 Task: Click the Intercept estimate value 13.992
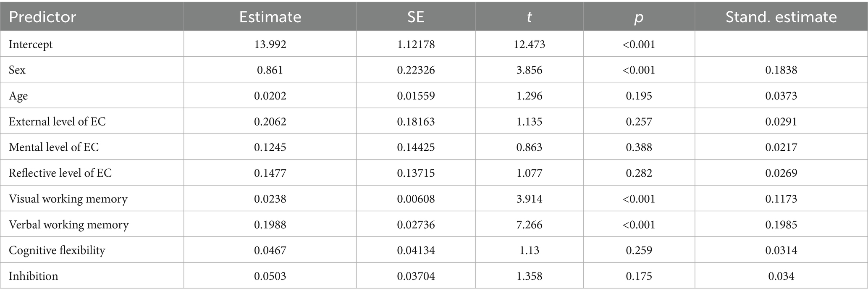(270, 44)
